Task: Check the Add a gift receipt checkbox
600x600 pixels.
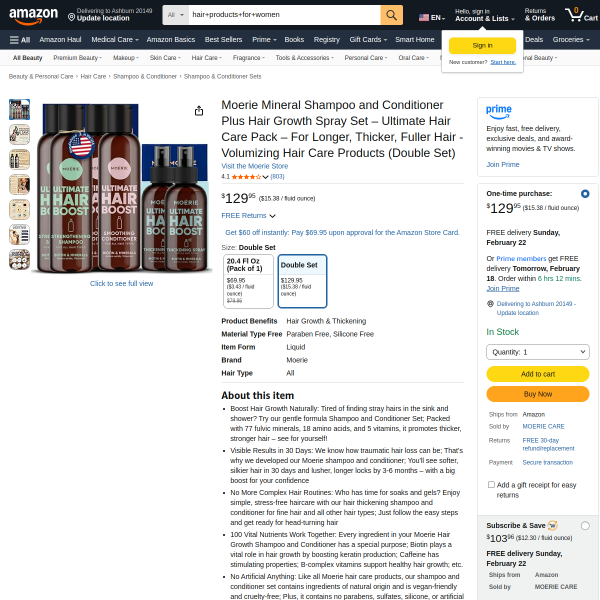Action: click(491, 484)
